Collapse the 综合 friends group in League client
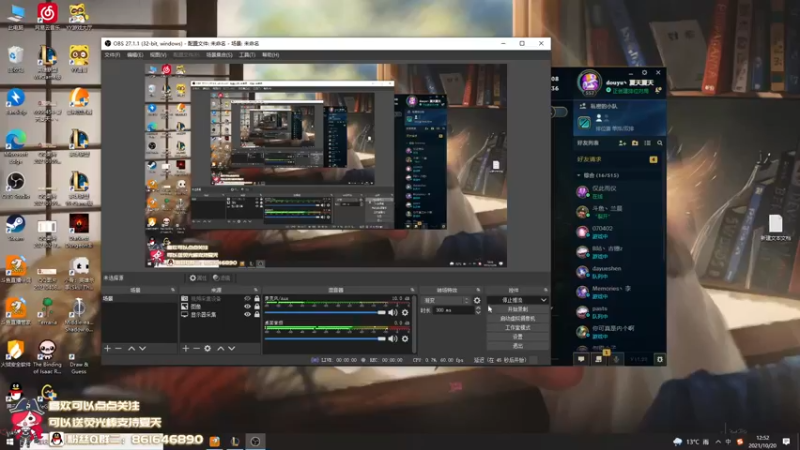 point(579,176)
